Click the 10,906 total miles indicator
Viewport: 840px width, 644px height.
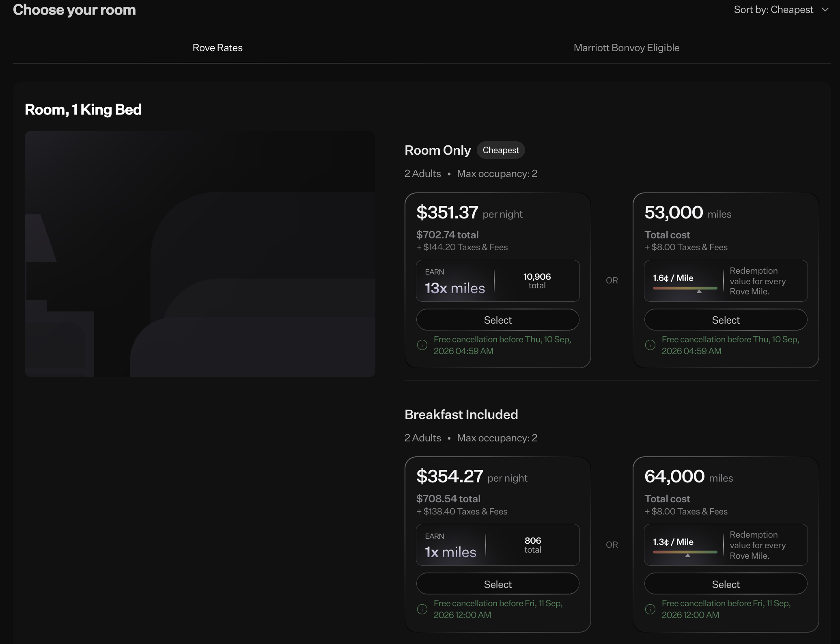click(x=536, y=281)
